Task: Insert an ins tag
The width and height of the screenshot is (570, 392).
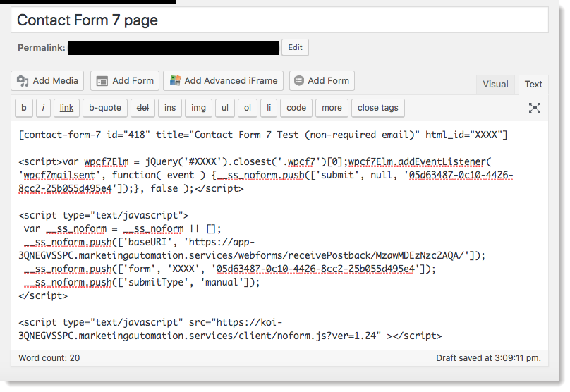Action: coord(170,108)
